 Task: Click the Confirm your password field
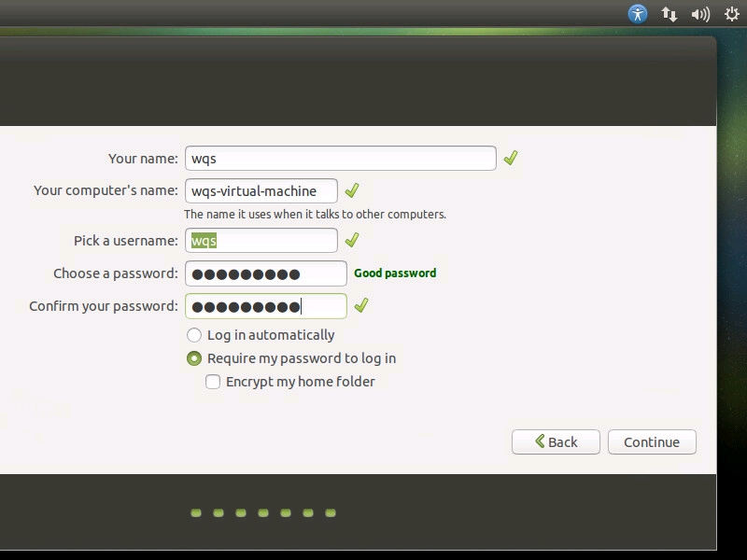[266, 306]
